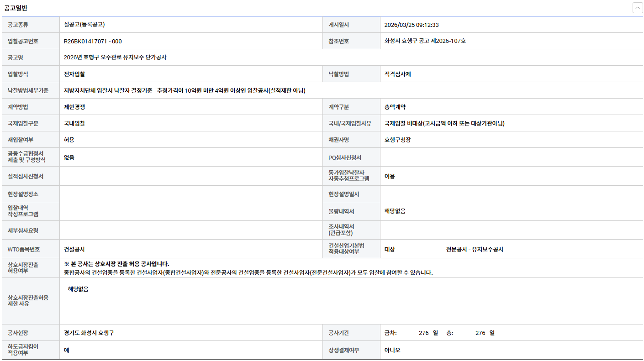Click the bold 상호시장 진출 허용 공사 notice

[116, 264]
